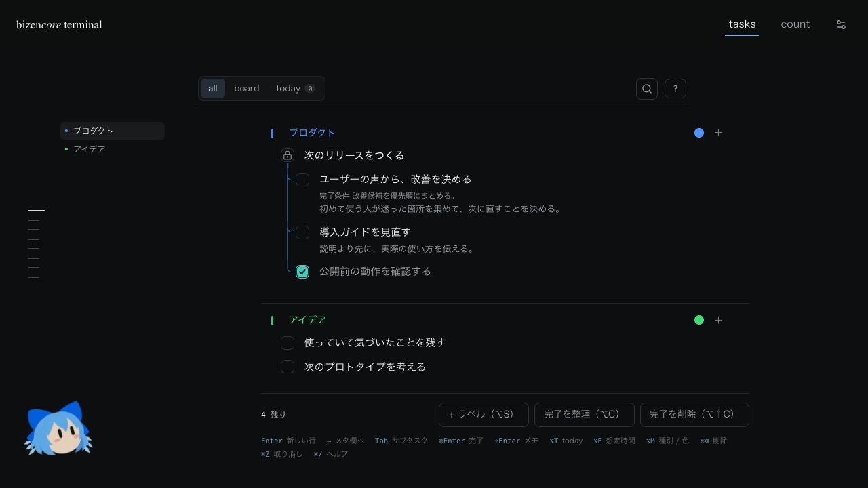Click the + ラベル button
The width and height of the screenshot is (868, 488).
coord(484,415)
